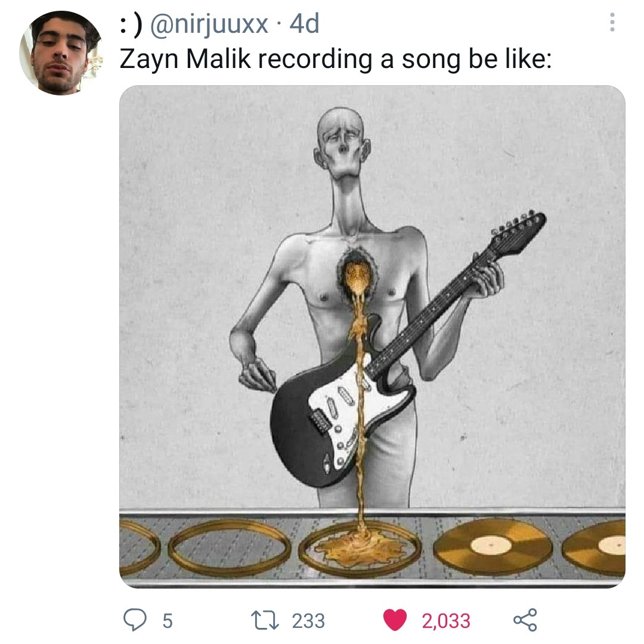This screenshot has height=644, width=644.
Task: Tap the likes count 2,033
Action: (446, 621)
